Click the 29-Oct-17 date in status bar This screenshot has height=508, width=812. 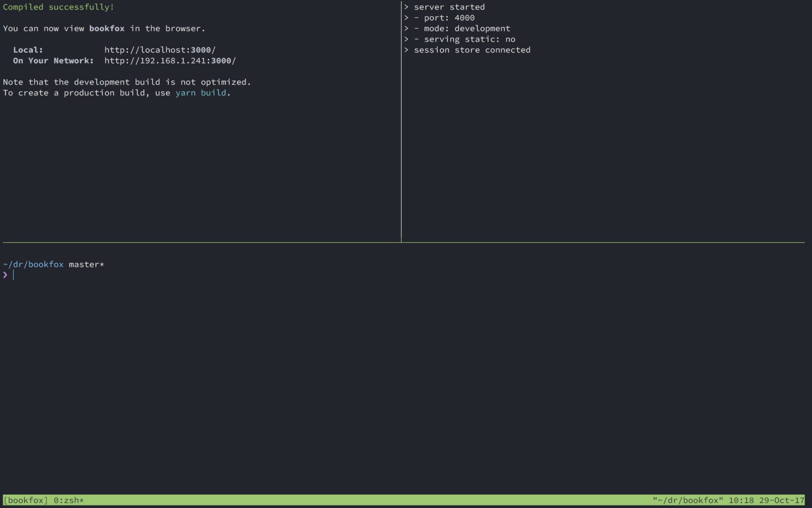[x=782, y=500]
